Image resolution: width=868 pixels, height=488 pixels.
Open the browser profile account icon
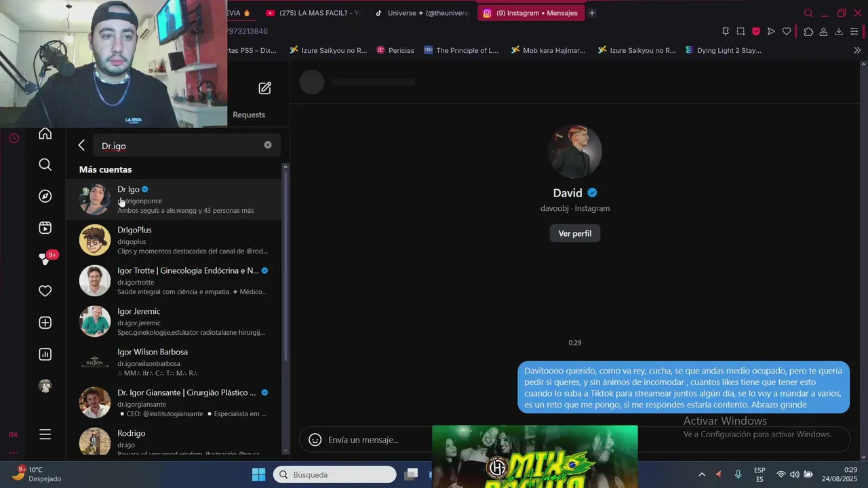click(x=823, y=31)
